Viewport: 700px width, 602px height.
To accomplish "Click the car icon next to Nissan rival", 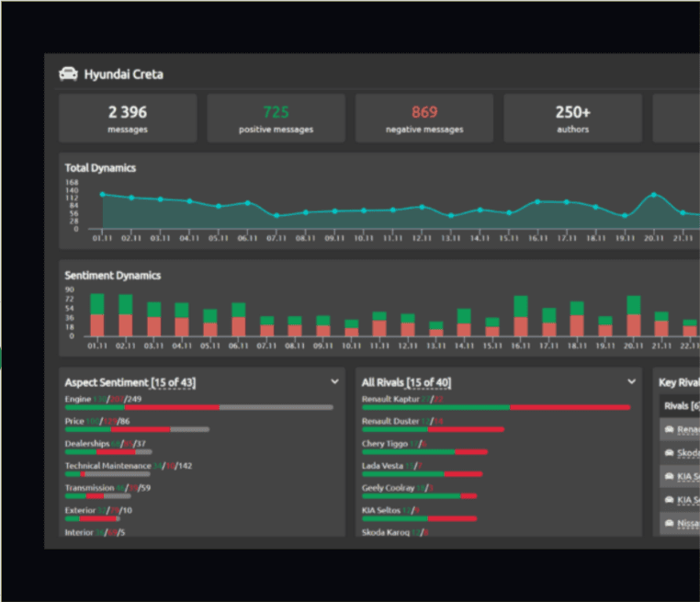I will click(x=669, y=523).
